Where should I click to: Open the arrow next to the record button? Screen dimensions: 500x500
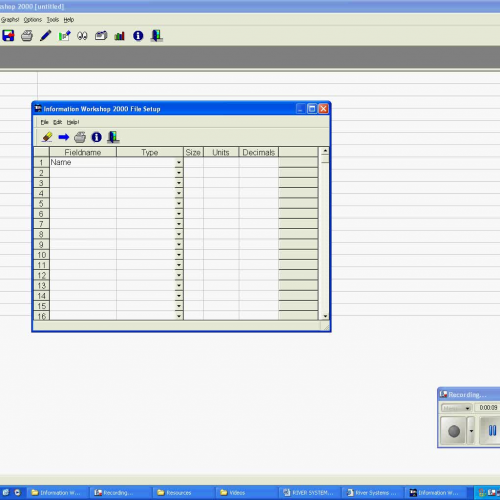pyautogui.click(x=471, y=431)
